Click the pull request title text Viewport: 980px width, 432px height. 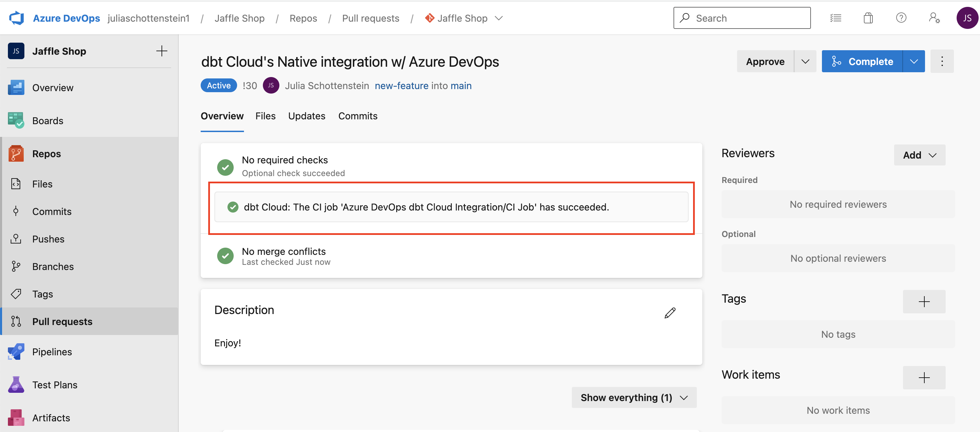[350, 62]
